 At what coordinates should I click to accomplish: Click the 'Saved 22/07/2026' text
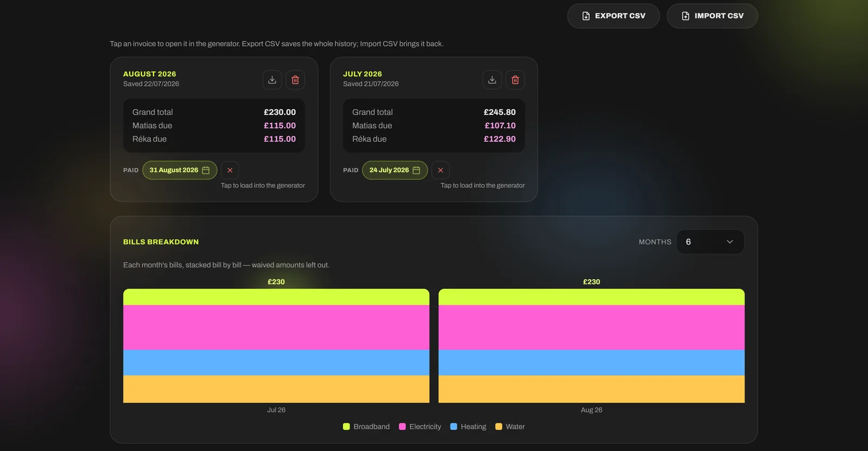[151, 84]
